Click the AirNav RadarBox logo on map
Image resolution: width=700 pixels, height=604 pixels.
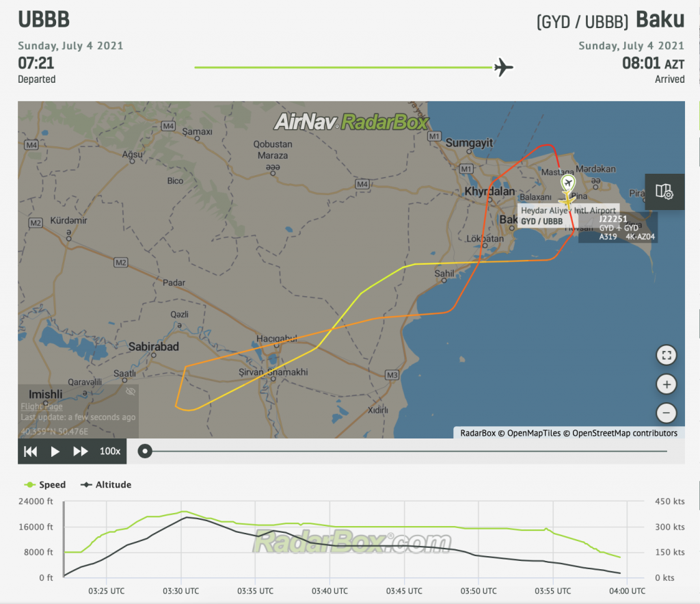pyautogui.click(x=351, y=122)
